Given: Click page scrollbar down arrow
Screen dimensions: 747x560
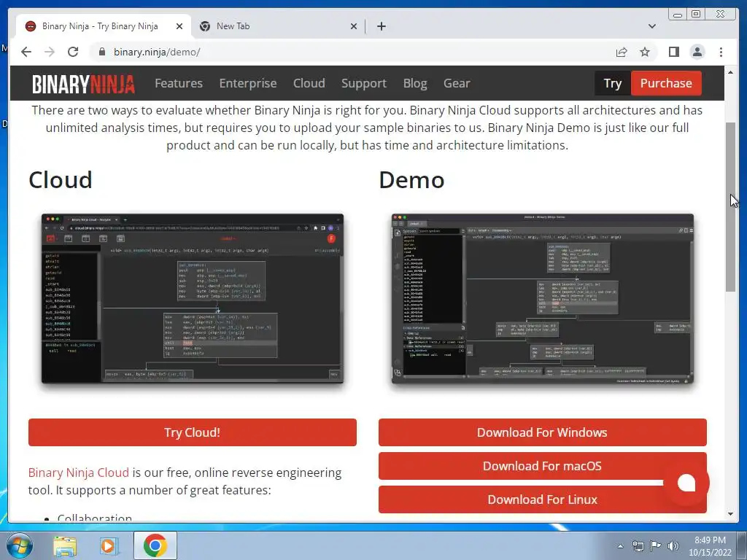Looking at the screenshot, I should click(731, 514).
